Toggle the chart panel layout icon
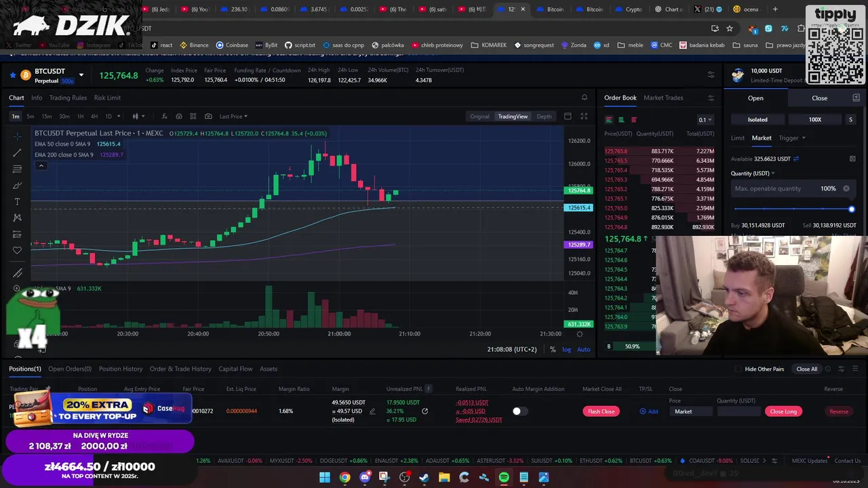This screenshot has height=488, width=868. coord(568,117)
